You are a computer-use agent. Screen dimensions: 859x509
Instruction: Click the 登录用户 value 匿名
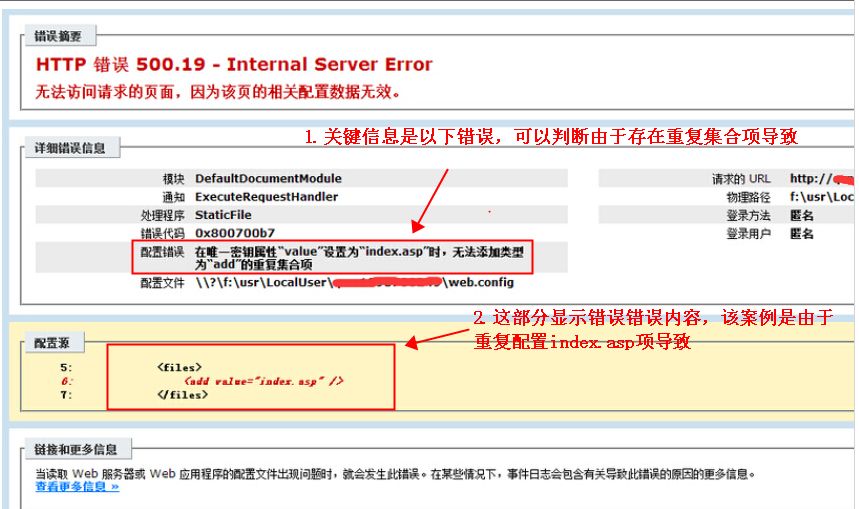(801, 233)
